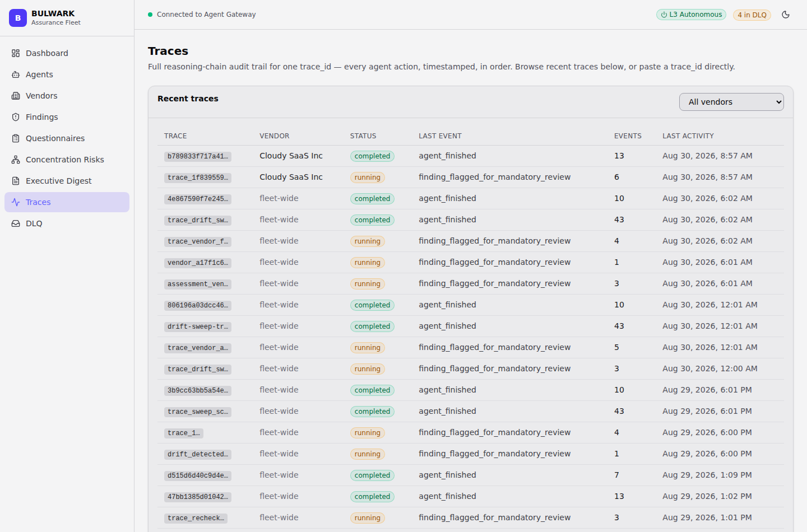This screenshot has width=807, height=532.
Task: Click the Findings shield icon
Action: [16, 117]
